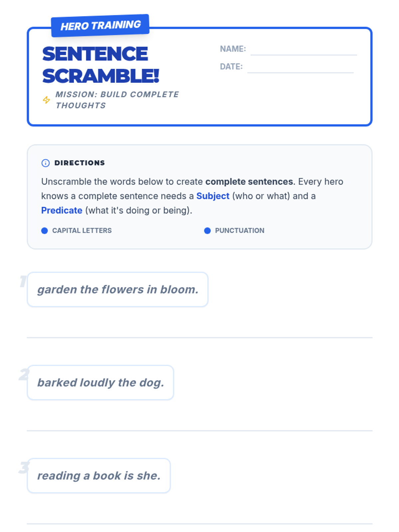The image size is (399, 532).
Task: Click the Date input line
Action: pos(300,68)
